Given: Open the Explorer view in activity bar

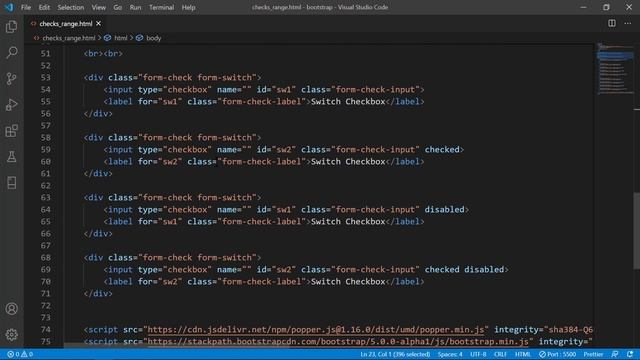Looking at the screenshot, I should coord(11,27).
